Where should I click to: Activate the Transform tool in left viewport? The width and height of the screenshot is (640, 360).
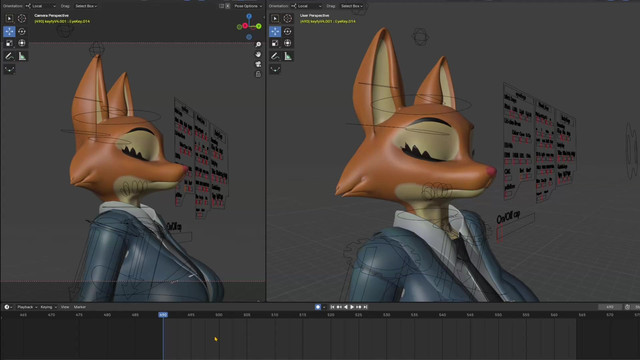[22, 43]
